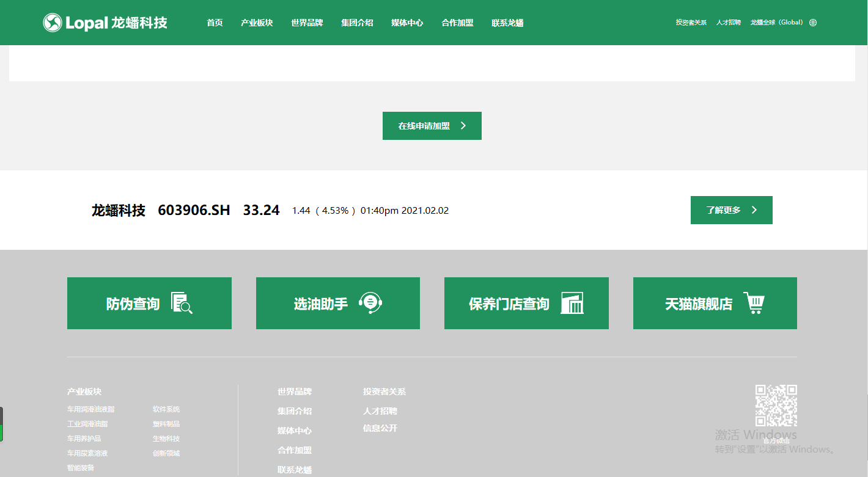Open footer link 投资者关系
The image size is (868, 477).
click(384, 391)
